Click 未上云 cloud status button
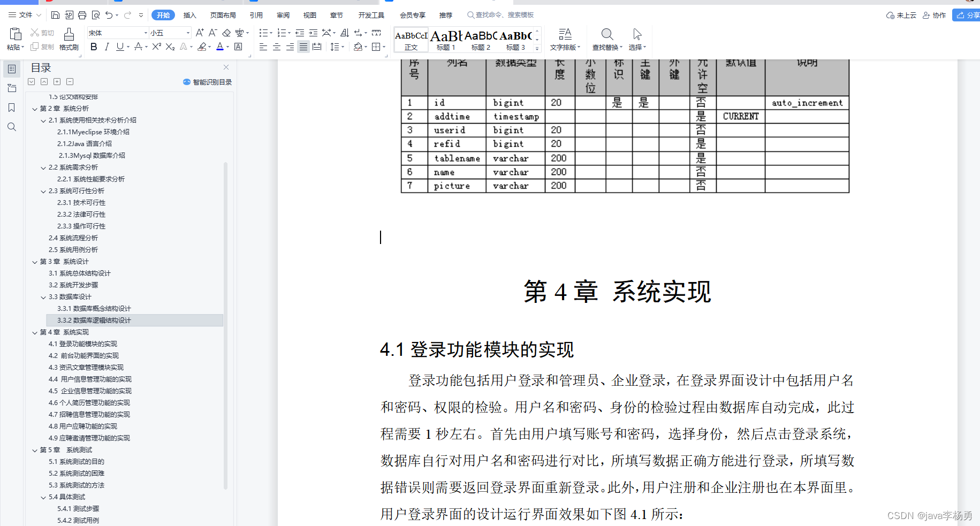The height and width of the screenshot is (526, 980). pyautogui.click(x=901, y=15)
